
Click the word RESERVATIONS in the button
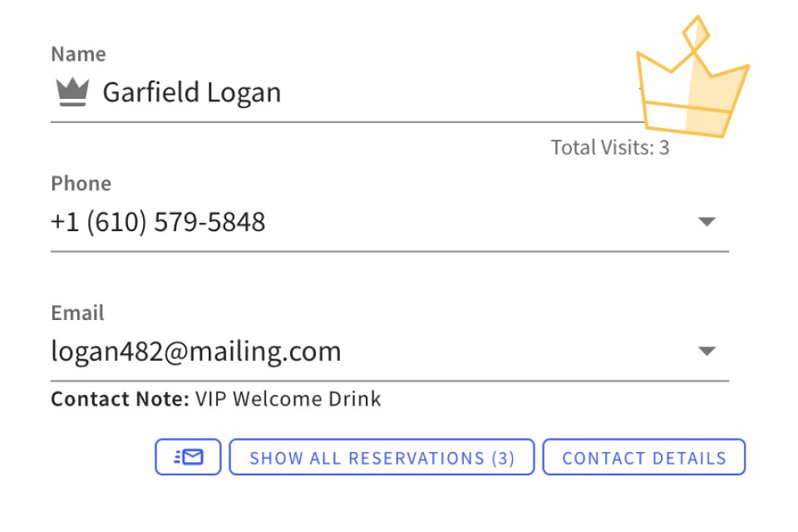[416, 458]
